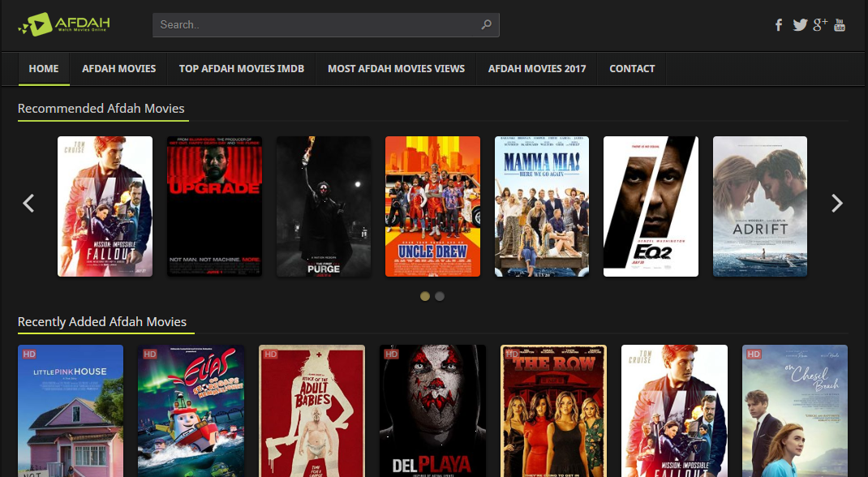
Task: Open Top Afdah Movies IMDB menu
Action: point(242,69)
